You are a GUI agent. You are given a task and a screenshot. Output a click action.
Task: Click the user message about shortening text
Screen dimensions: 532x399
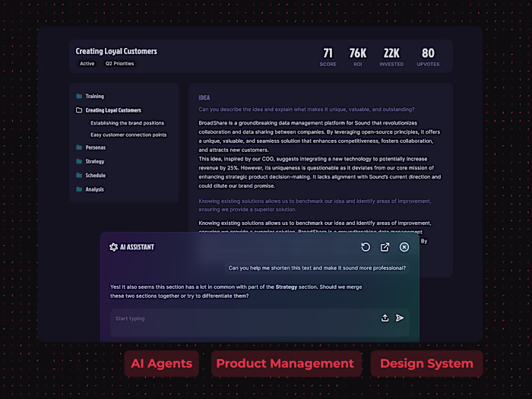click(317, 268)
